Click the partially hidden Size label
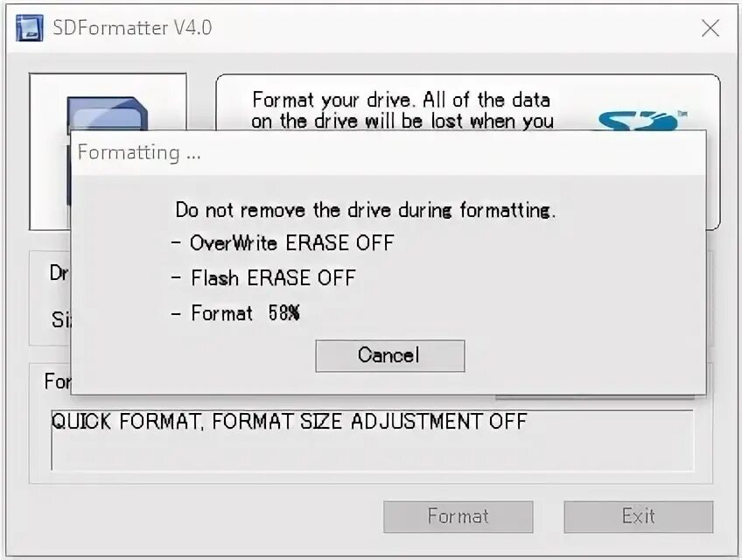The width and height of the screenshot is (742, 560). [61, 319]
